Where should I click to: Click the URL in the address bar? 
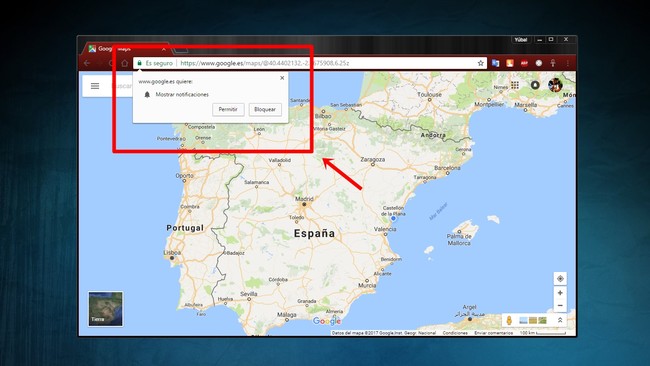click(x=264, y=63)
